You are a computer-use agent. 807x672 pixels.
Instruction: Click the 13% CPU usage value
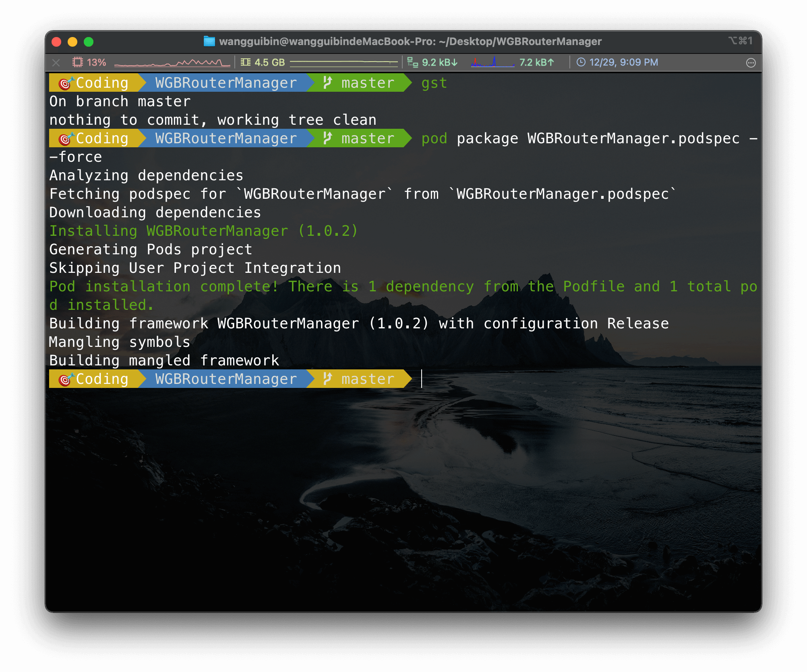pyautogui.click(x=97, y=62)
